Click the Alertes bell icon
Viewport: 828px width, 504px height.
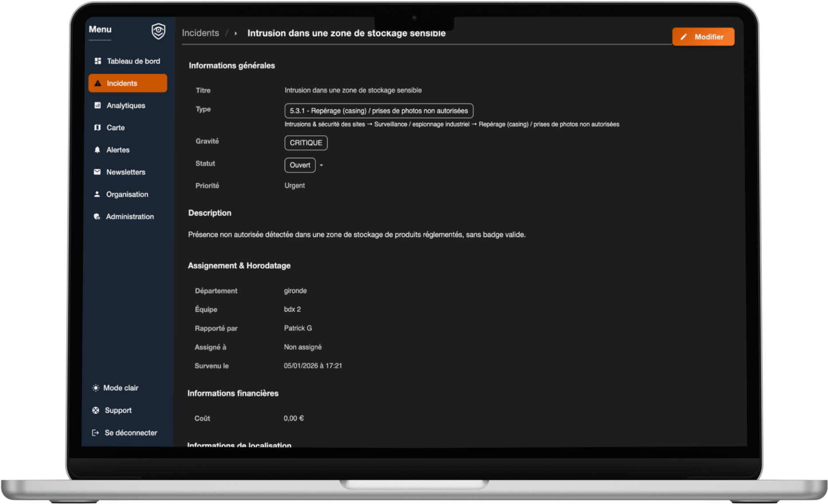tap(97, 150)
